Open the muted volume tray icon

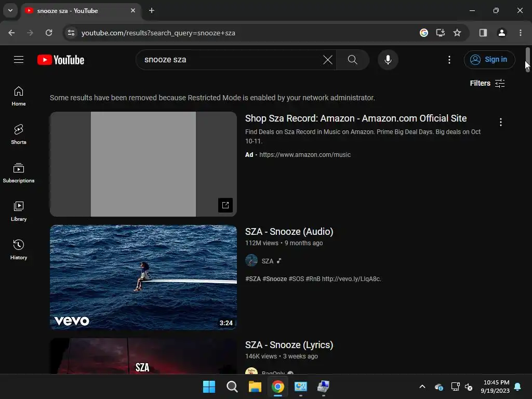point(469,387)
